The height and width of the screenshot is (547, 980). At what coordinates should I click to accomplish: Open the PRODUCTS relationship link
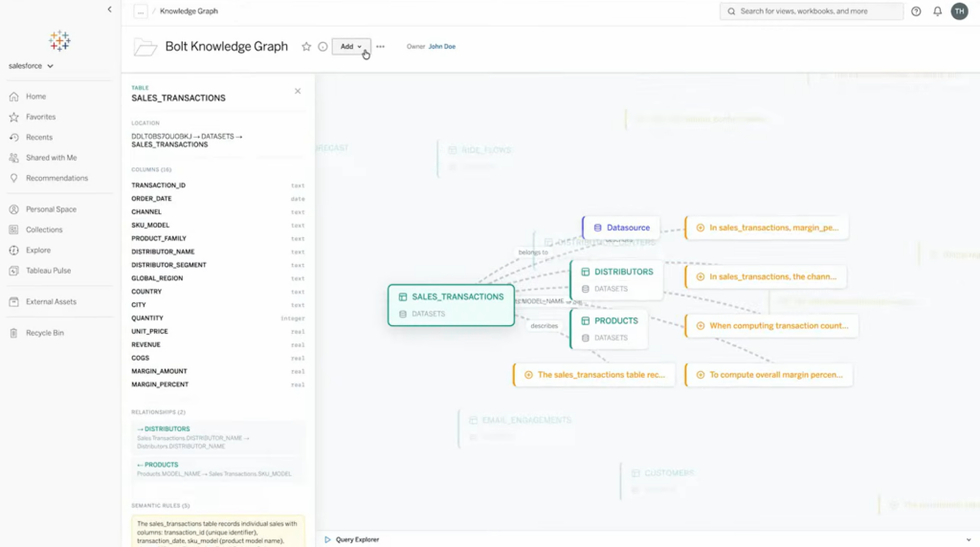point(218,469)
